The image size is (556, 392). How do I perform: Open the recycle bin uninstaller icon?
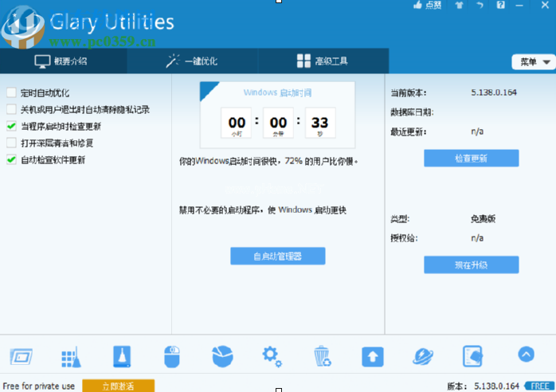click(323, 355)
